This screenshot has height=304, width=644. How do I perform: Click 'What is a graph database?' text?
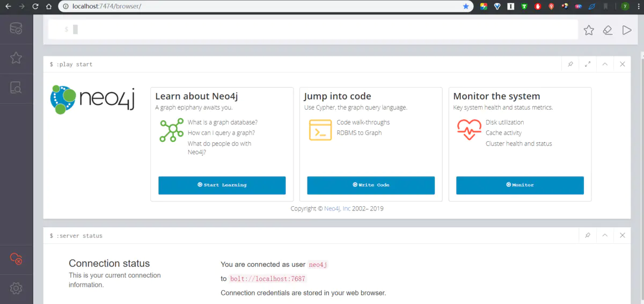click(223, 122)
